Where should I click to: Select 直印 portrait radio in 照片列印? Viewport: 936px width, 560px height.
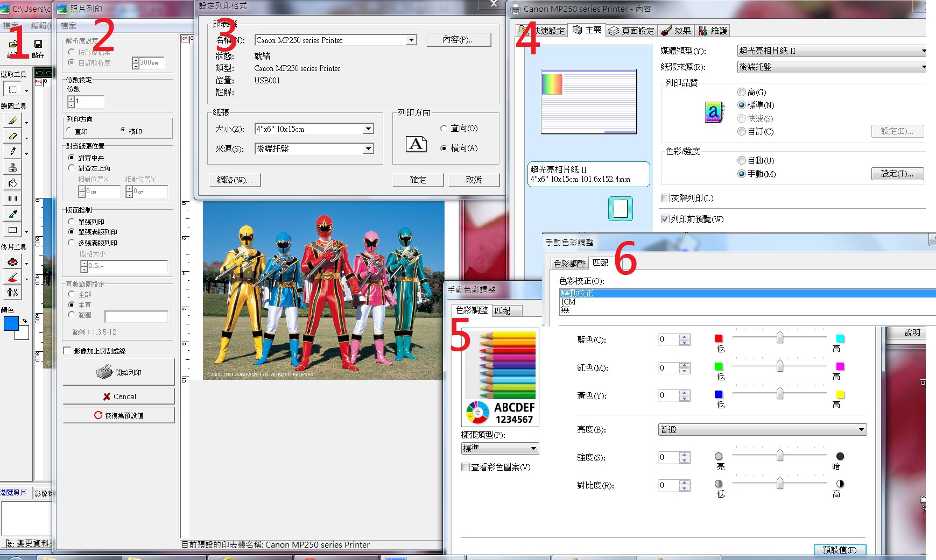(x=69, y=130)
